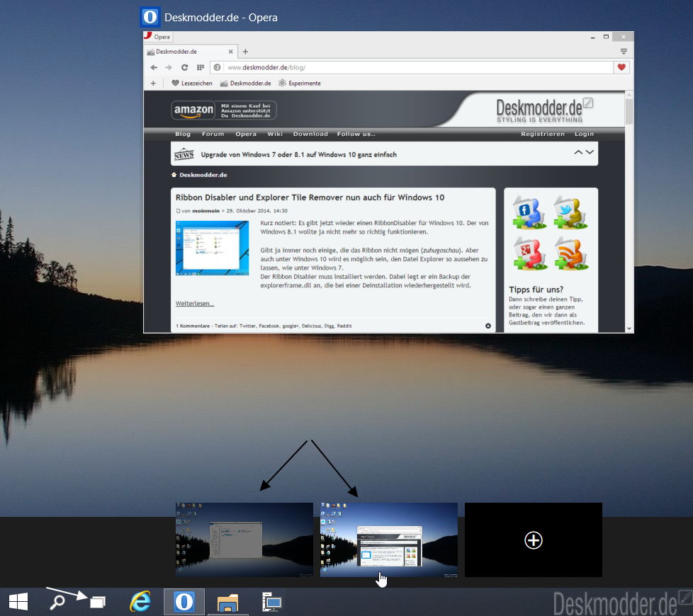Open the 1 Kommentare link

point(193,326)
